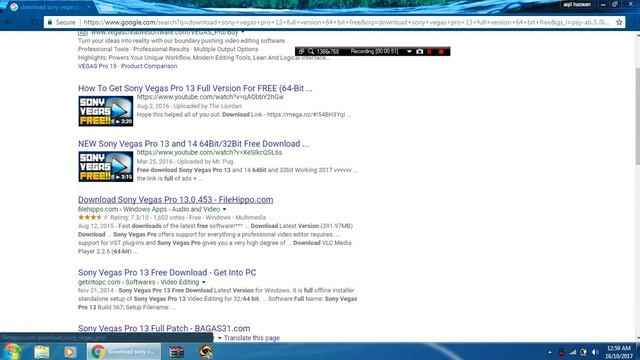Click the Secure padlock icon
This screenshot has height=360, width=640.
pyautogui.click(x=50, y=22)
